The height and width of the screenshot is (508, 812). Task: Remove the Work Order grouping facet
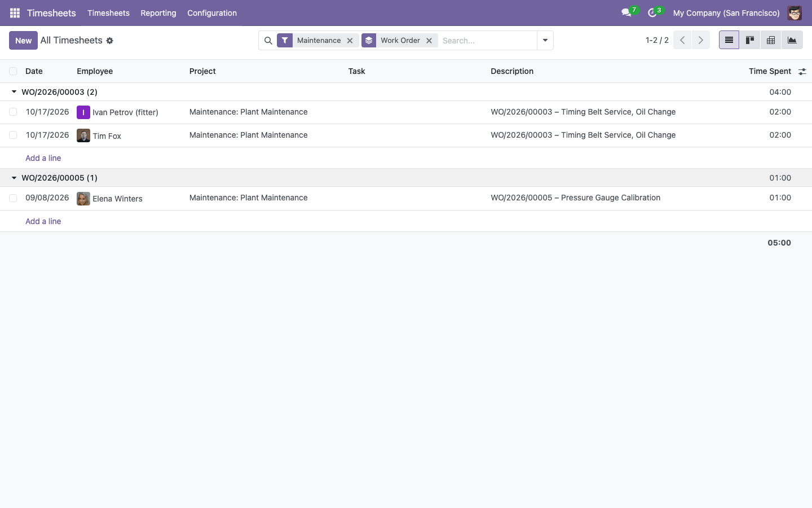pyautogui.click(x=429, y=41)
